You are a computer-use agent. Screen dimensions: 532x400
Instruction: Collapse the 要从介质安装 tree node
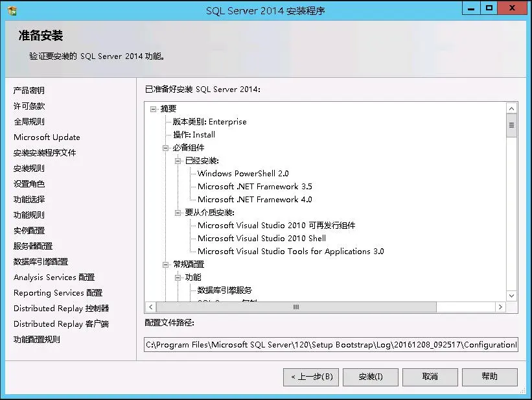pyautogui.click(x=178, y=213)
